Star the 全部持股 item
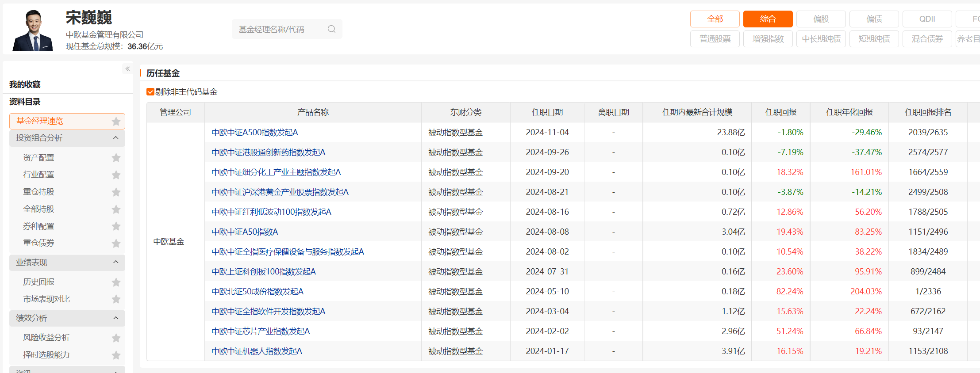This screenshot has height=373, width=980. point(116,209)
